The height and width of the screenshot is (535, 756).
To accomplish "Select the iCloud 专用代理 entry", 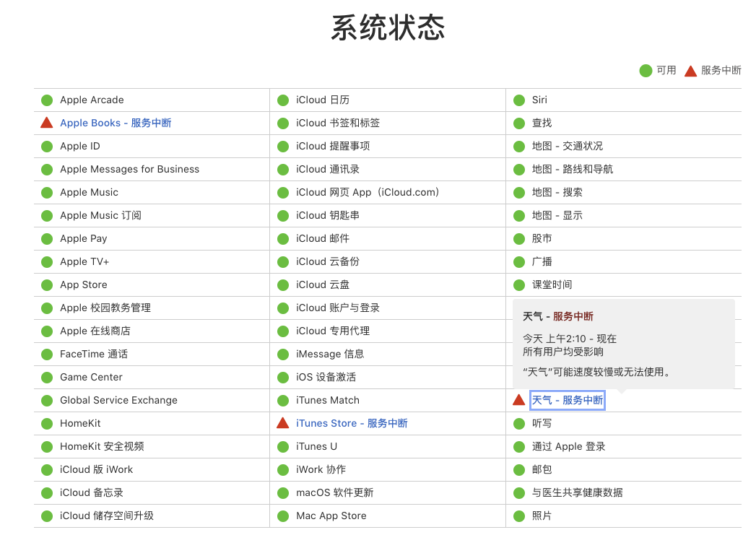I will coord(333,331).
